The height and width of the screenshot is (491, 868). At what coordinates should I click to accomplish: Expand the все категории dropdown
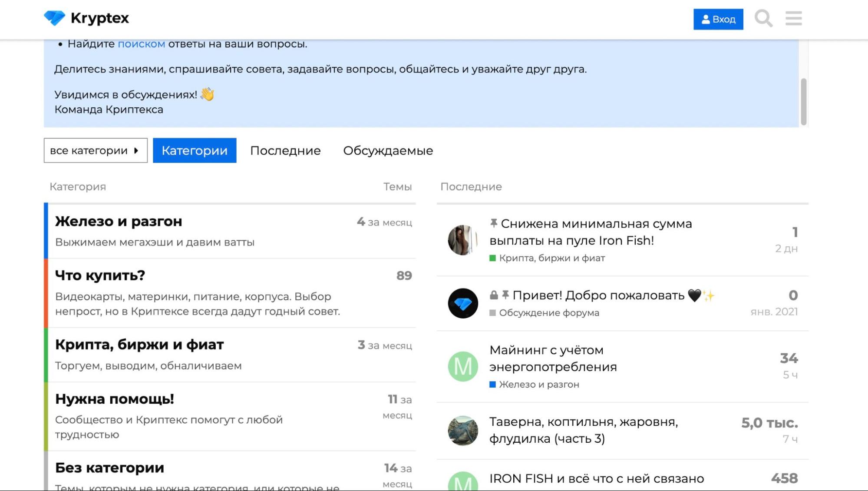point(96,150)
